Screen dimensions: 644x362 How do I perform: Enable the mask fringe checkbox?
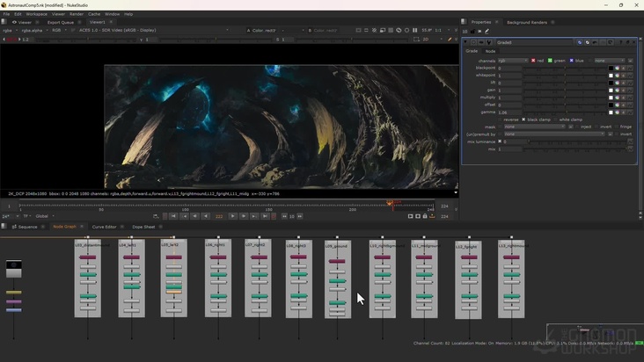(x=617, y=127)
